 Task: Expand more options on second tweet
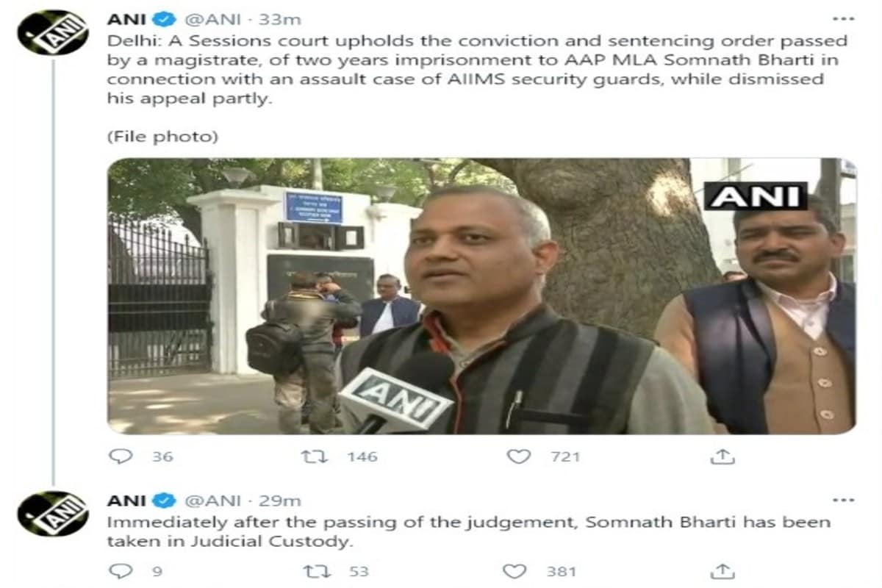(842, 500)
